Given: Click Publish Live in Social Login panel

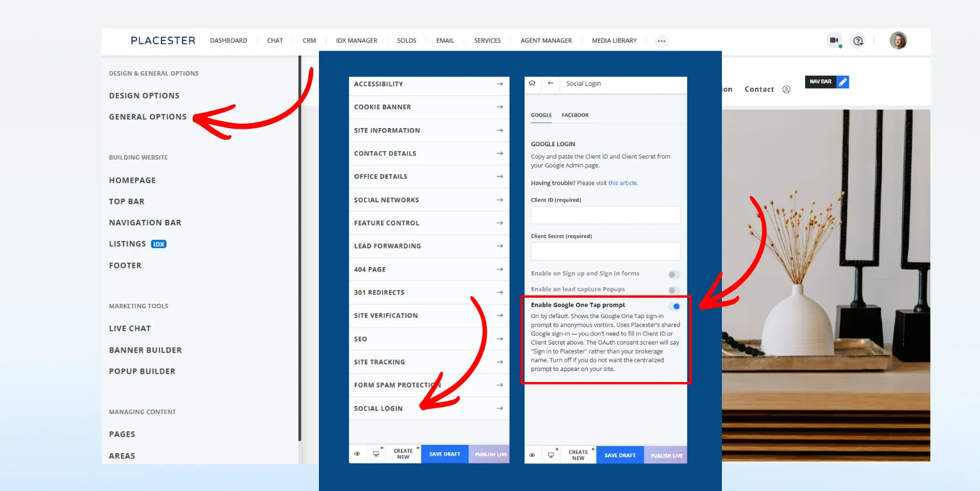Looking at the screenshot, I should point(666,454).
